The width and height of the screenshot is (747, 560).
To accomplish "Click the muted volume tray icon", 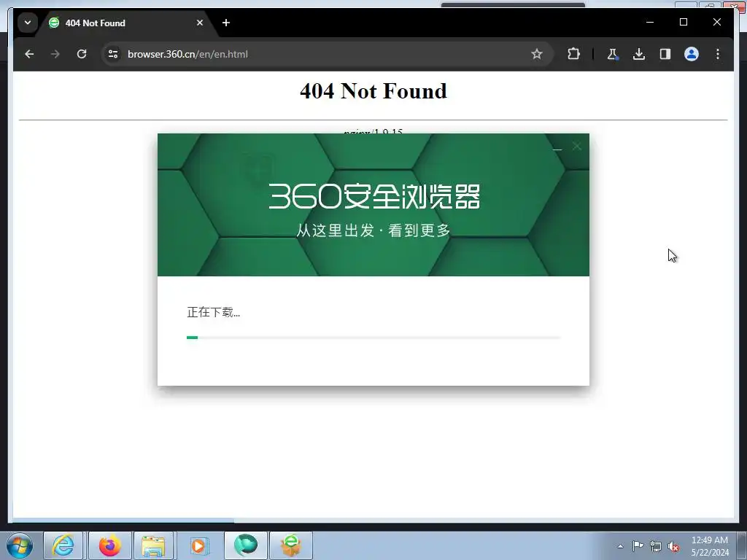I will coord(673,546).
